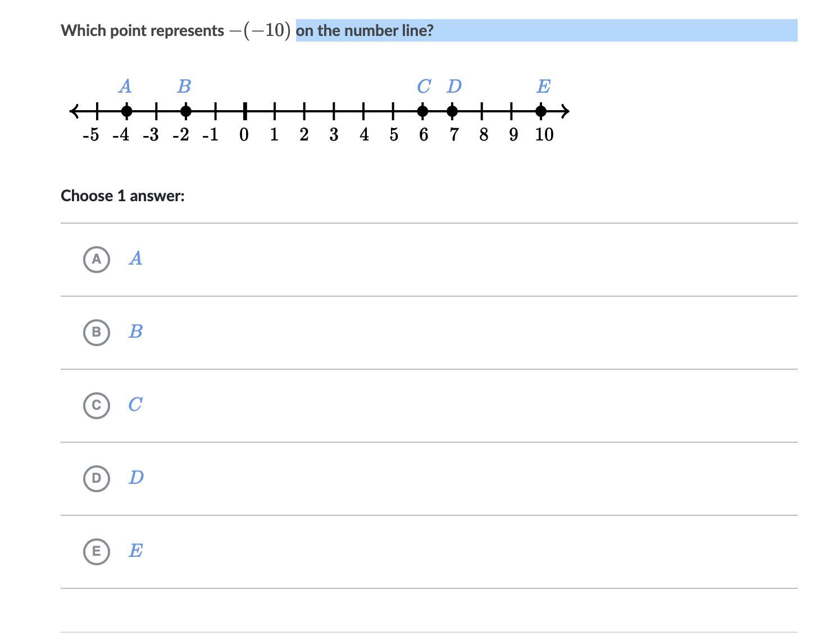This screenshot has height=644, width=837.
Task: Click the black dot at point E
Action: [541, 111]
